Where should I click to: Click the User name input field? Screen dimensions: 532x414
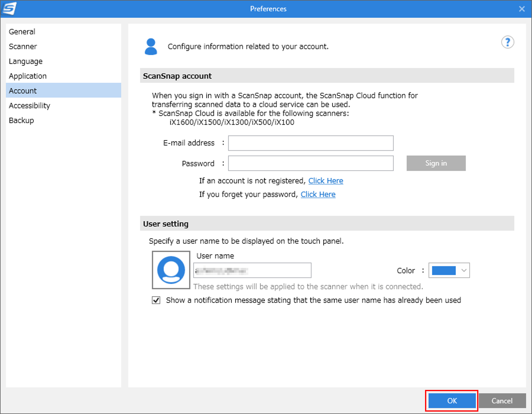pos(252,270)
